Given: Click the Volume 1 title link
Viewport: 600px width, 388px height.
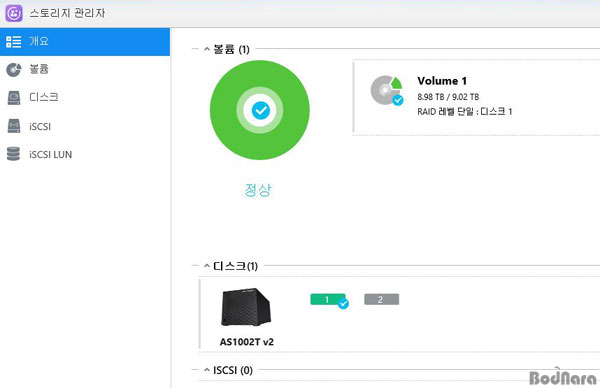Looking at the screenshot, I should (442, 81).
